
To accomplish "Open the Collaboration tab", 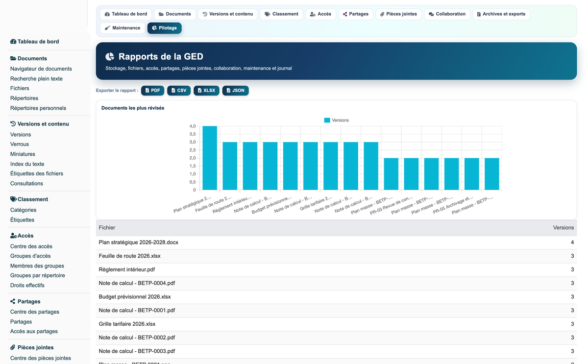I will pyautogui.click(x=447, y=14).
